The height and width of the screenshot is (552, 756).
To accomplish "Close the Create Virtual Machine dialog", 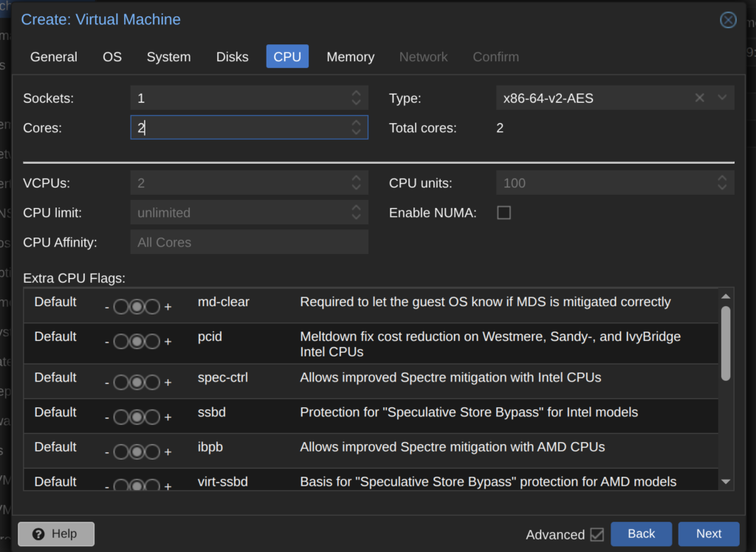I will [x=728, y=20].
